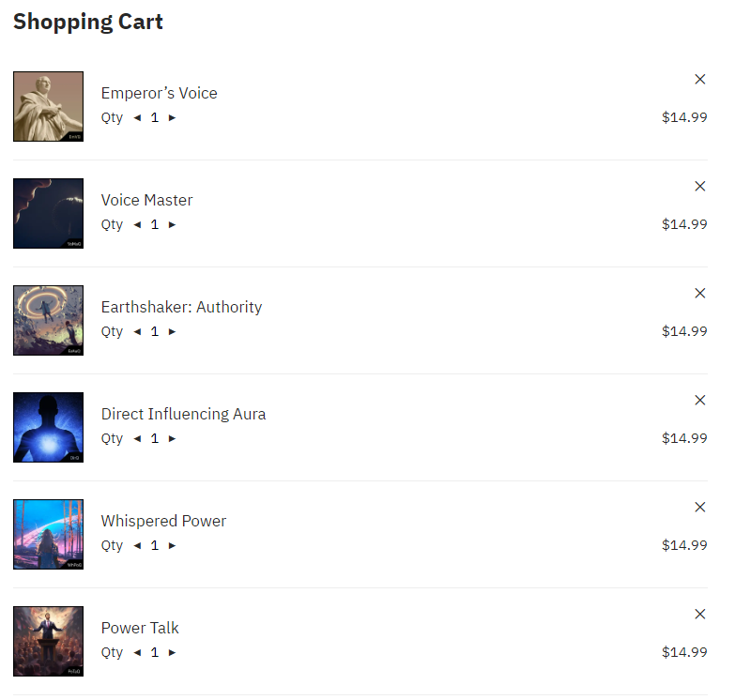Increase Direct Influencing Aura quantity
The height and width of the screenshot is (700, 735).
[x=172, y=438]
